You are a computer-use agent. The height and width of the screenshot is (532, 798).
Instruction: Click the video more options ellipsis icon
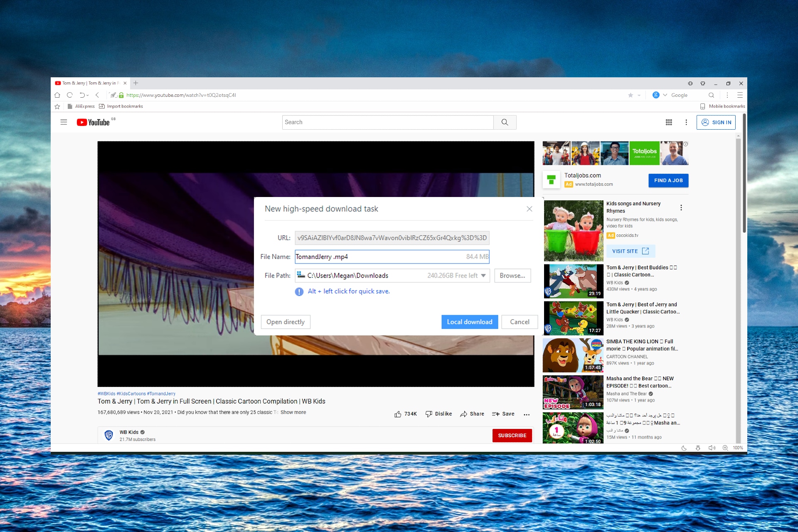point(527,413)
